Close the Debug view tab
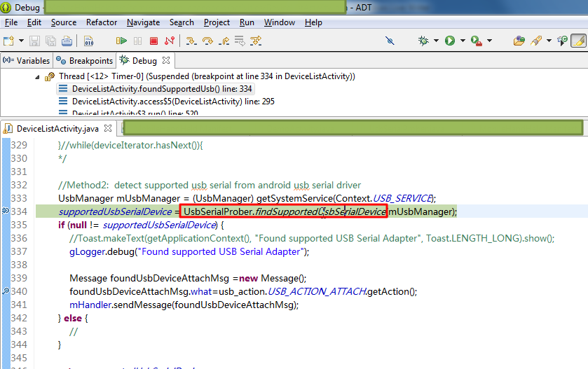This screenshot has width=588, height=369. tap(166, 60)
